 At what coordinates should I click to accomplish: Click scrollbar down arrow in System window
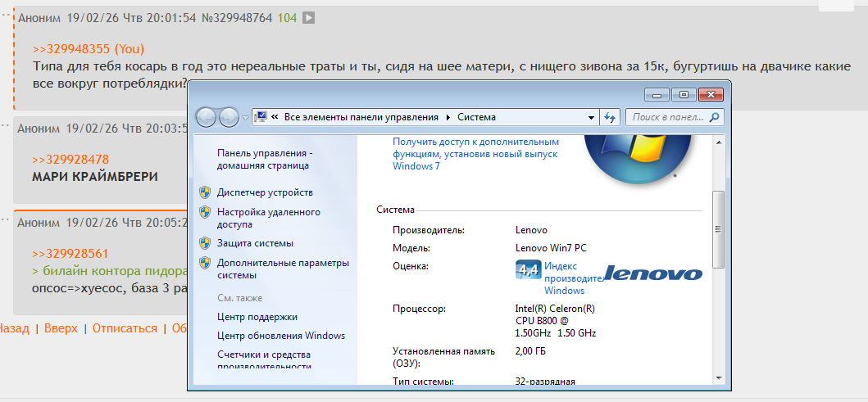pos(718,377)
